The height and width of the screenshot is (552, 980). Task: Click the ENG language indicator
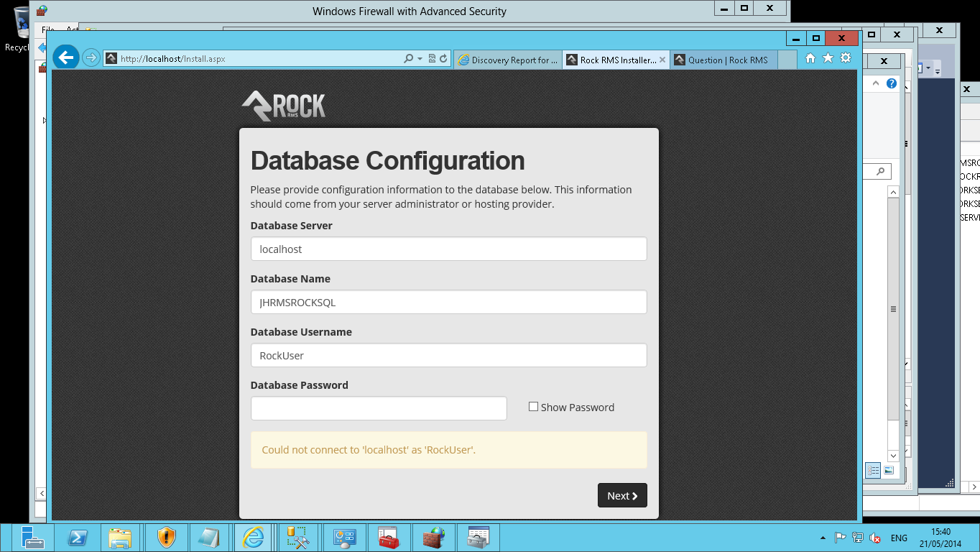pos(899,538)
